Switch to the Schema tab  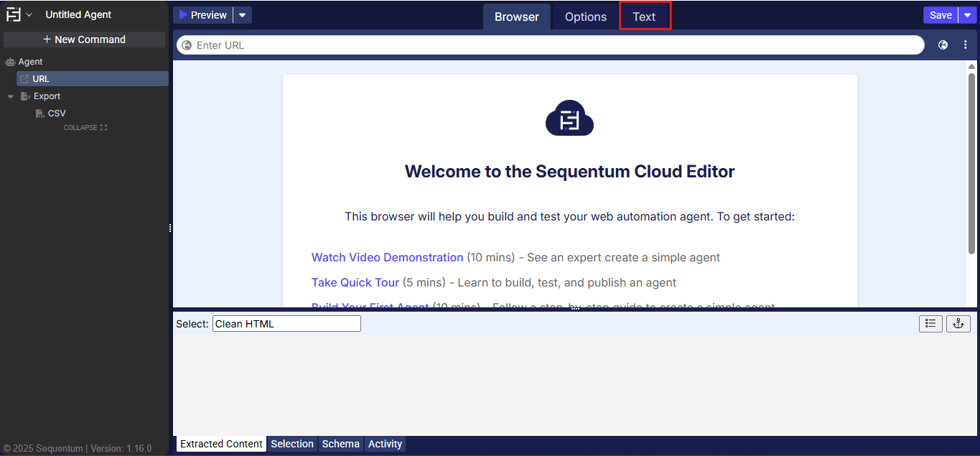pos(340,444)
